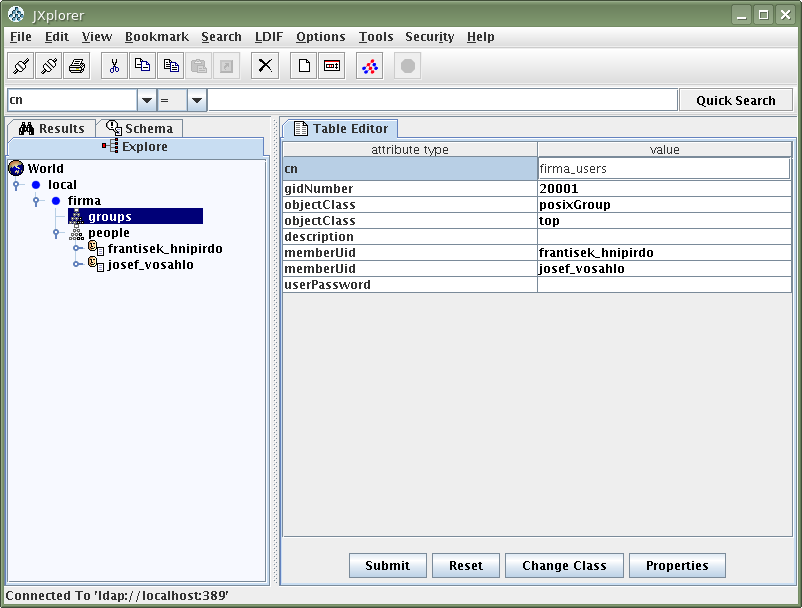Click the Properties button
802x608 pixels.
click(677, 566)
